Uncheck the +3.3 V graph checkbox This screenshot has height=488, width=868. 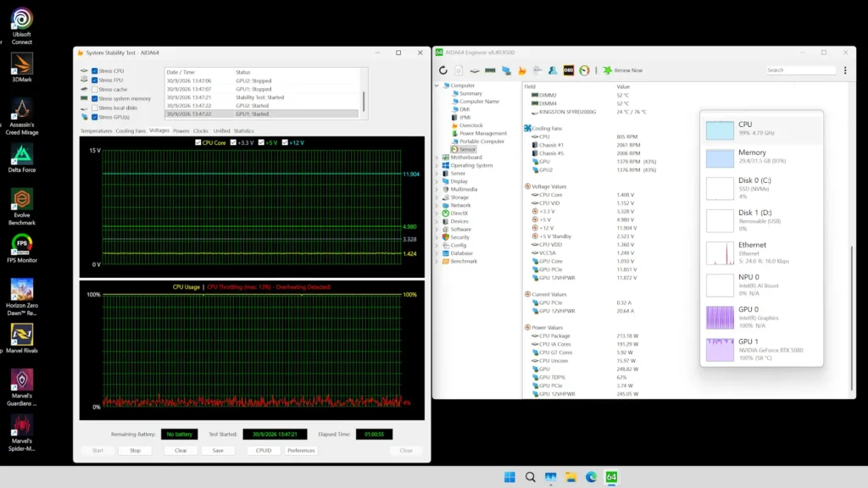pos(234,142)
